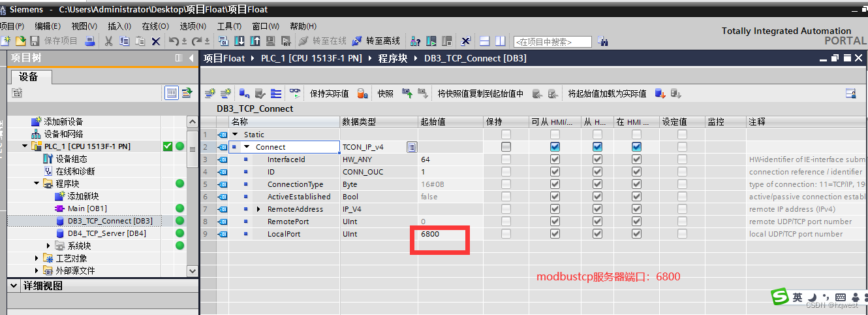868x315 pixels.
Task: Click the Compile icon in toolbar
Action: 224,41
